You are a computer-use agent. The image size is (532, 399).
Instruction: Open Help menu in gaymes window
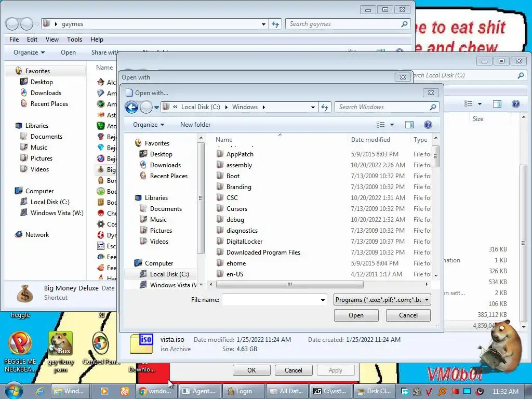(x=96, y=39)
